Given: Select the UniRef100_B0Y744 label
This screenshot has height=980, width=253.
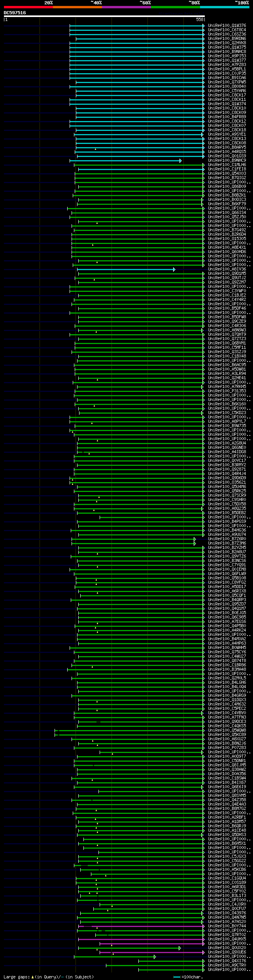Looking at the screenshot, I should (x=227, y=926).
